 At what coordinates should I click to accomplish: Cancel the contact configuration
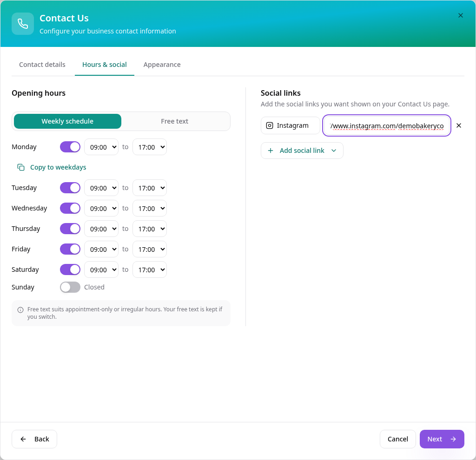point(398,439)
